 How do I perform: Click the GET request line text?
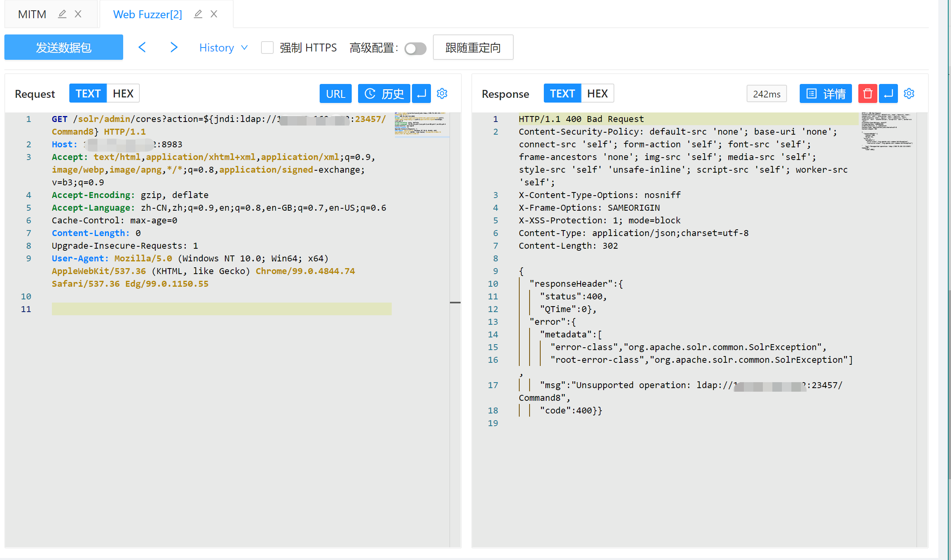click(219, 125)
